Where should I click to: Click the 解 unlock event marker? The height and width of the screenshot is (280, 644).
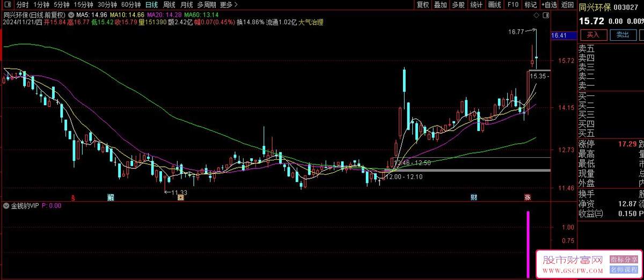(111, 197)
